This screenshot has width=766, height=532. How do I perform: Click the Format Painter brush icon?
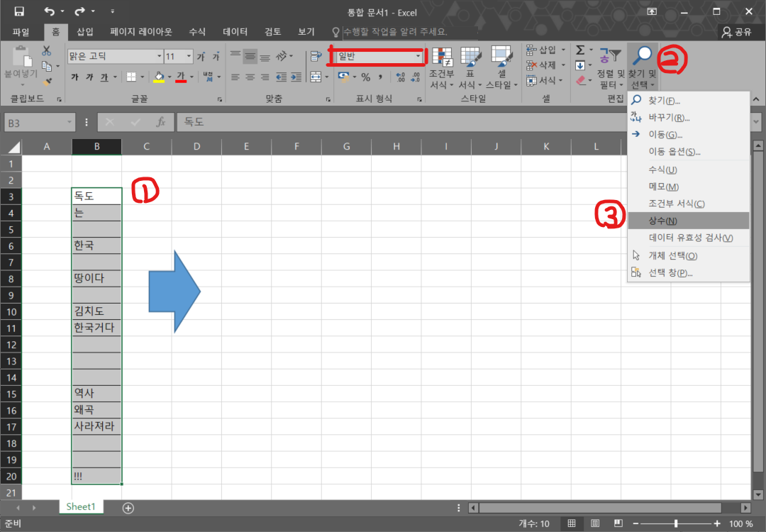click(x=48, y=82)
